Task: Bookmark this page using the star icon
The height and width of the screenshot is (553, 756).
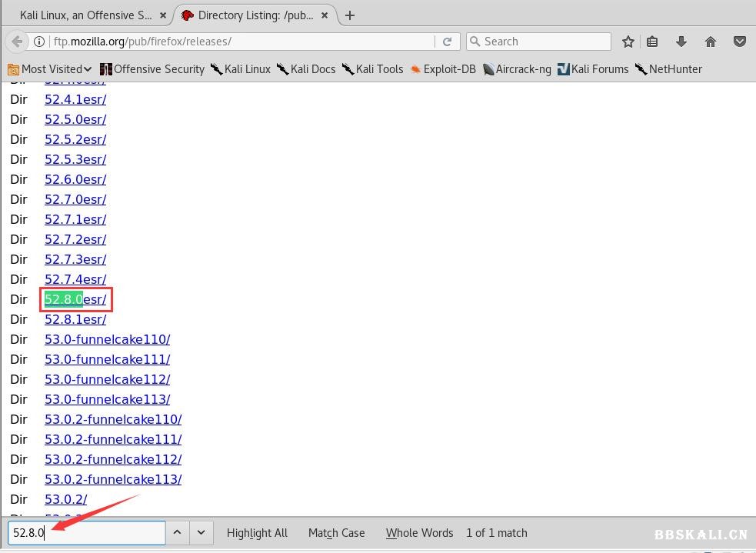Action: coord(628,42)
